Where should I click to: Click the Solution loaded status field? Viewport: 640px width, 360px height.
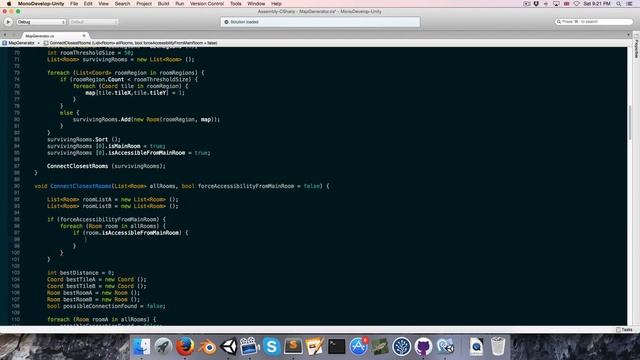(x=320, y=22)
